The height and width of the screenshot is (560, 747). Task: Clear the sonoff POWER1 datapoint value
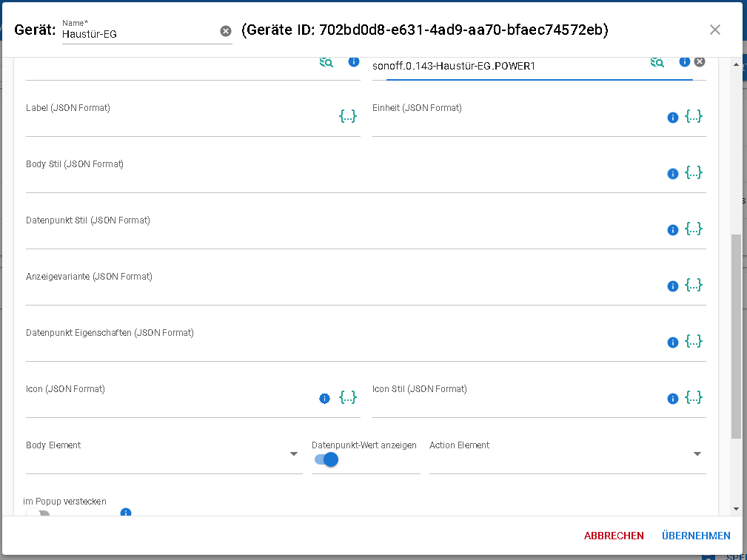[700, 61]
